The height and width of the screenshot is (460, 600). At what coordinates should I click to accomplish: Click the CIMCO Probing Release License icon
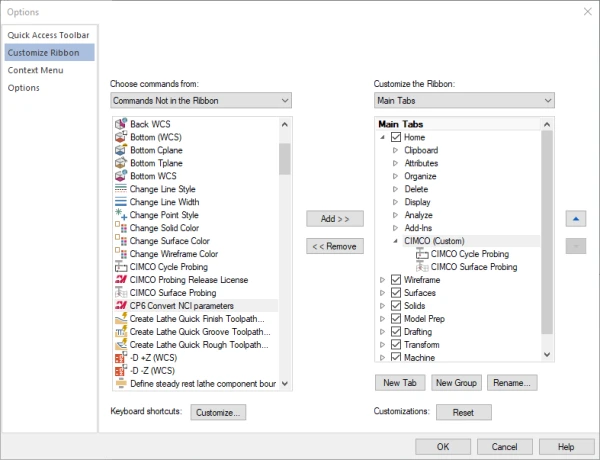(120, 280)
